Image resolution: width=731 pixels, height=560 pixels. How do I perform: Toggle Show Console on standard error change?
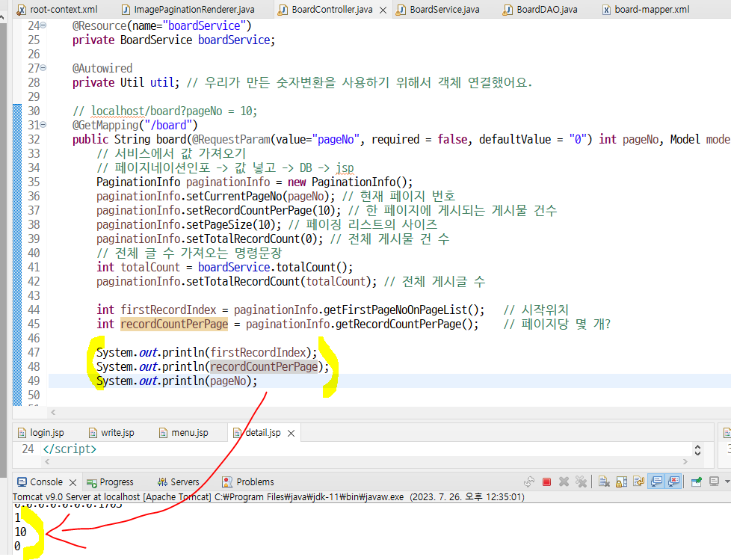click(673, 481)
